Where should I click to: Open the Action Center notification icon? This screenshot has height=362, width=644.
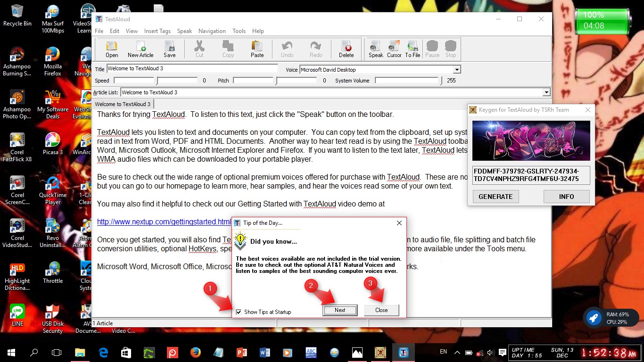[x=503, y=352]
